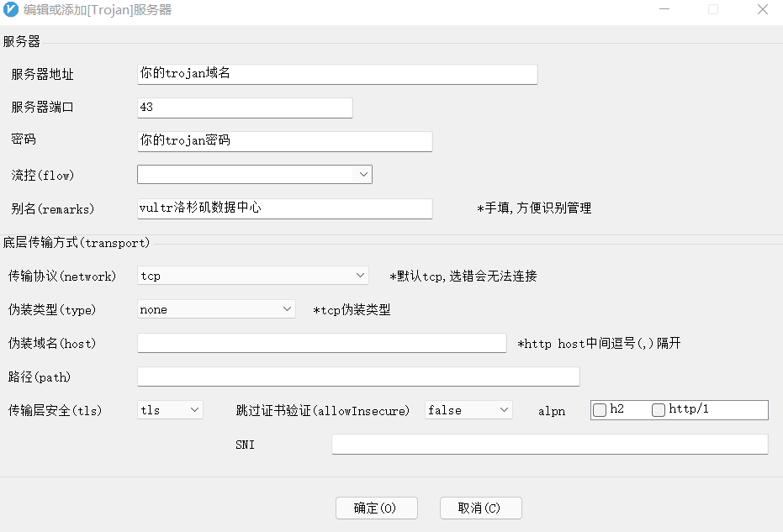Click the v2rayN app icon in title bar

point(10,9)
